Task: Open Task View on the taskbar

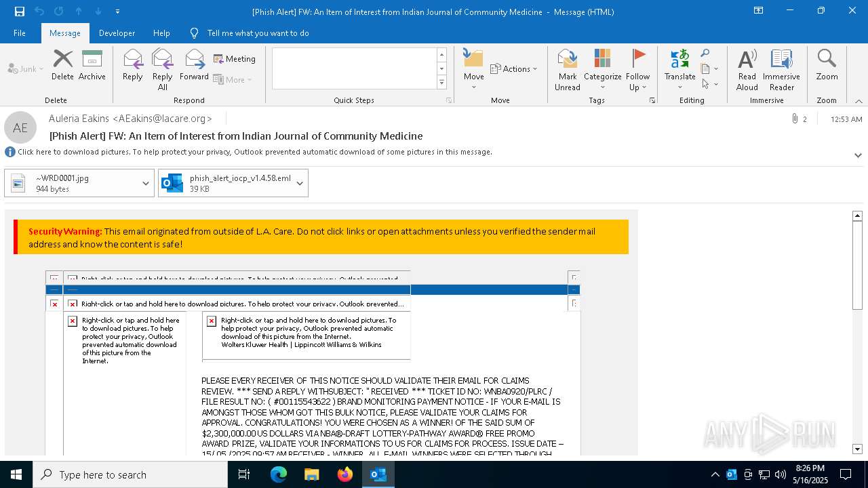Action: pos(244,474)
